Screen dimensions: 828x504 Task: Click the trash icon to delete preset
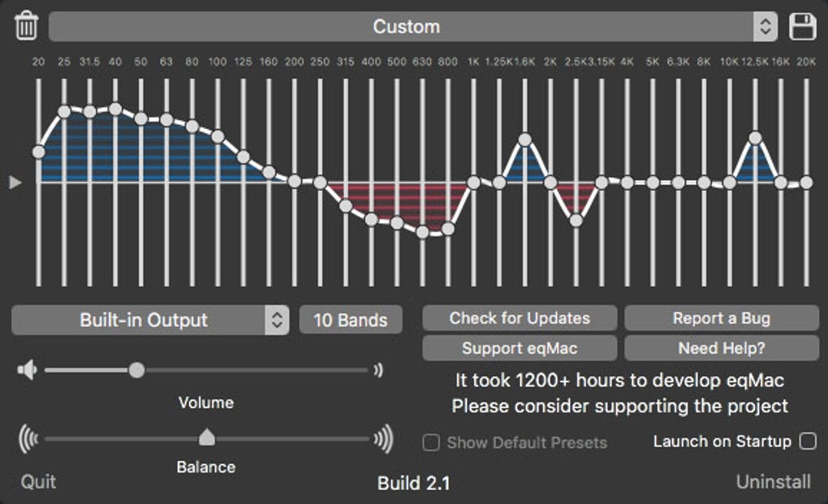[x=26, y=26]
